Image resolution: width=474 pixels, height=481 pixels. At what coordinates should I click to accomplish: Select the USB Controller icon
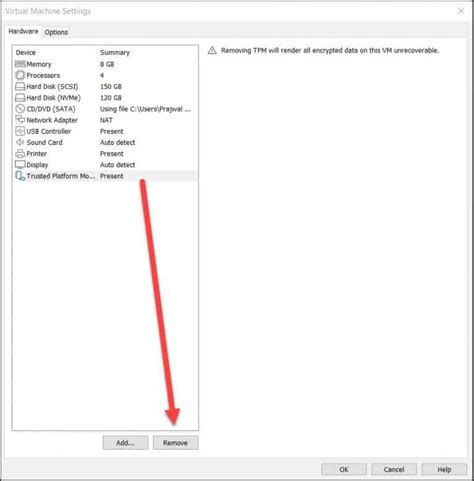(x=20, y=131)
